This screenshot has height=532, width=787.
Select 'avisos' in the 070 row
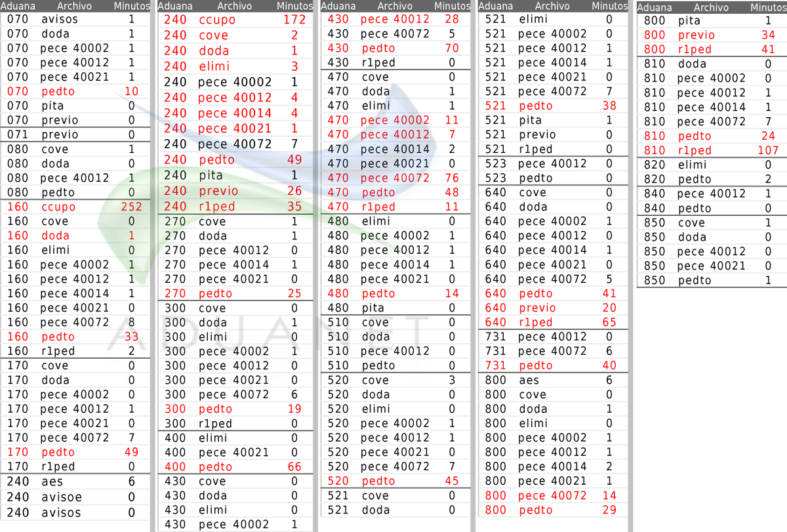point(59,20)
